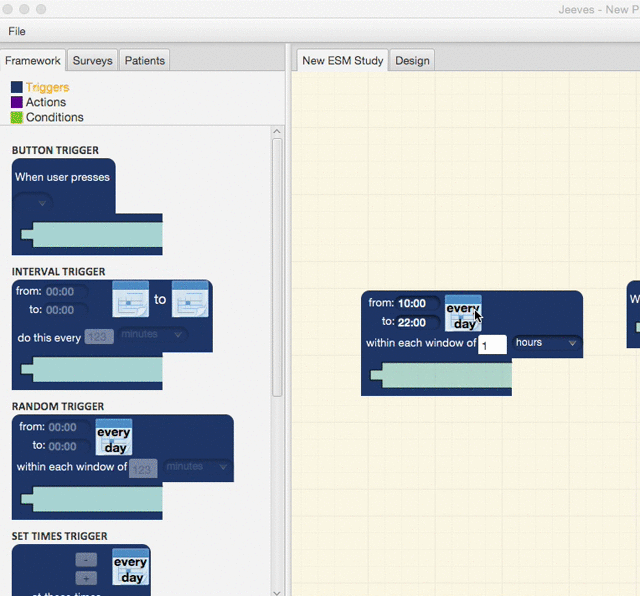Click the palette Random Trigger 'to' time field

(68, 446)
